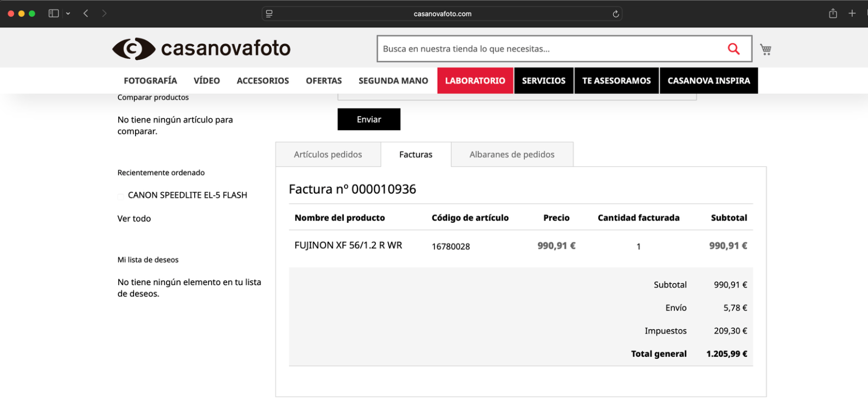Screen dimensions: 868x418
Task: Open the SERVICIOS section
Action: coord(544,81)
